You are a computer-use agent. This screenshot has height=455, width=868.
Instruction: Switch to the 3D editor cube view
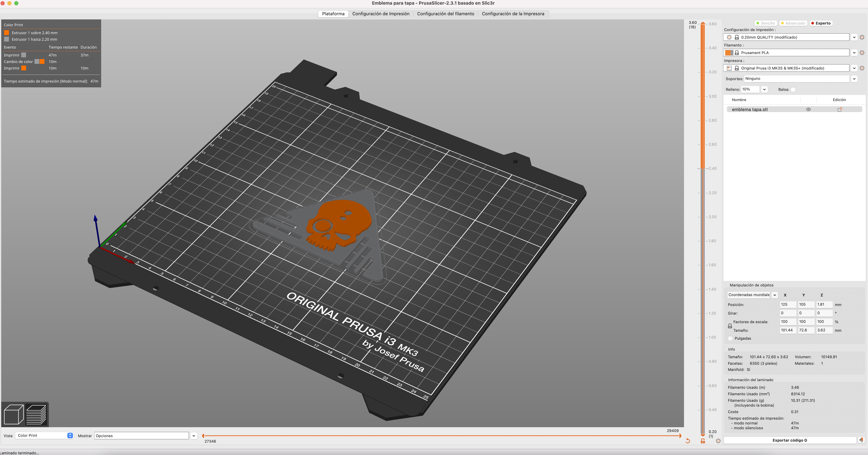point(14,414)
